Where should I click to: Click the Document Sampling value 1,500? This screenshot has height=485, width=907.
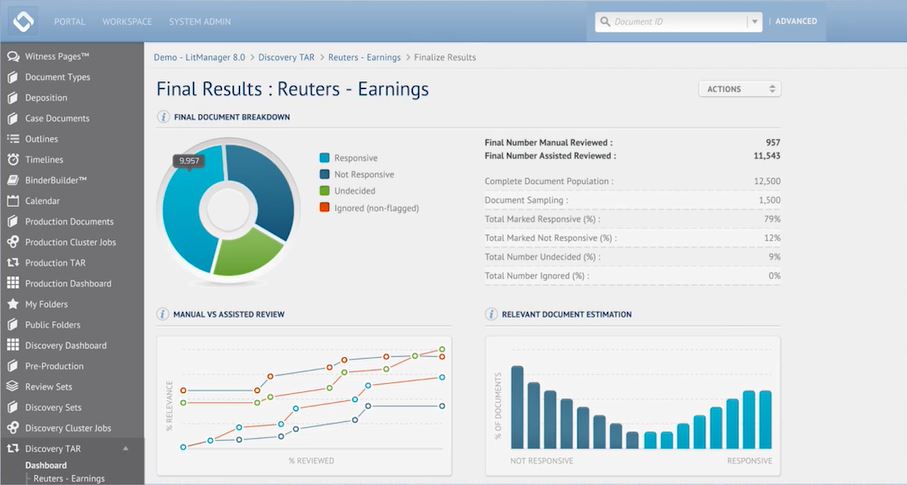coord(769,200)
